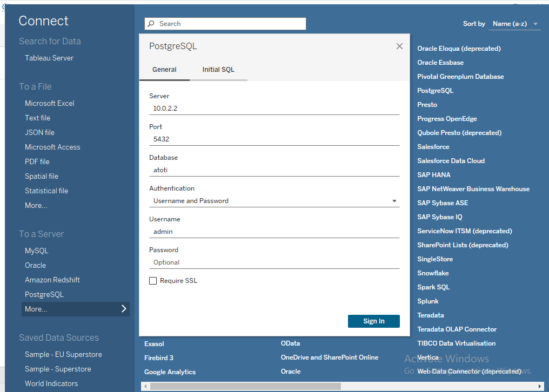Click the Sign In button
Screen dimensions: 549x392
(373, 321)
